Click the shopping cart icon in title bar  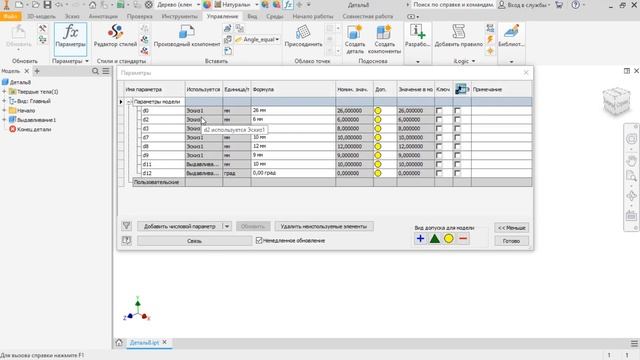click(559, 5)
